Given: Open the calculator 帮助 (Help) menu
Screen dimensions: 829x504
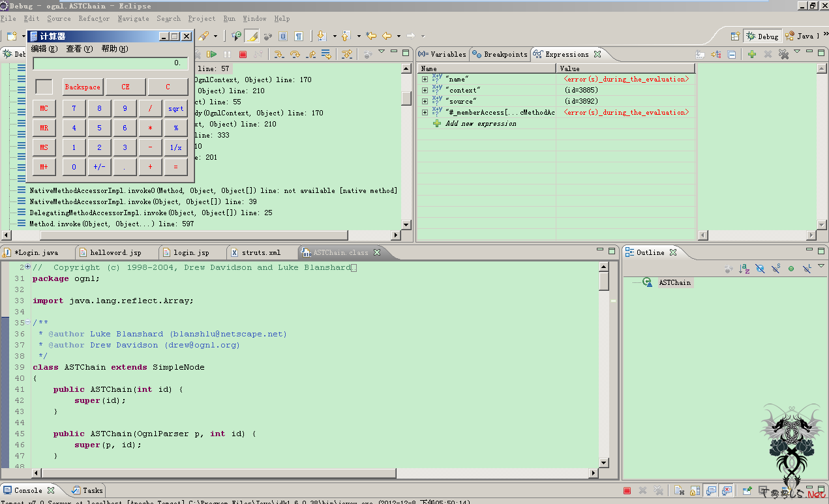Looking at the screenshot, I should tap(114, 49).
